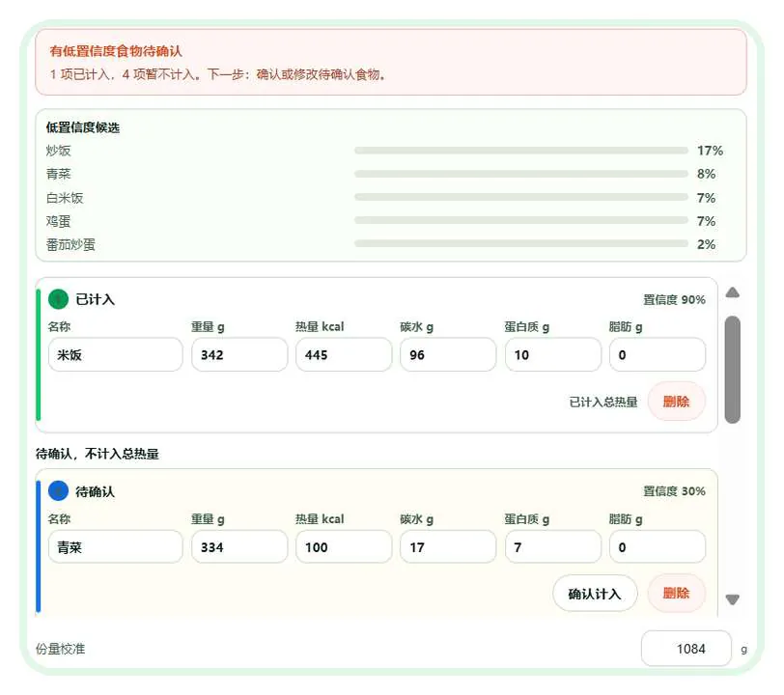Select the 鸡蛋 candidate label
784x695 pixels.
(59, 221)
